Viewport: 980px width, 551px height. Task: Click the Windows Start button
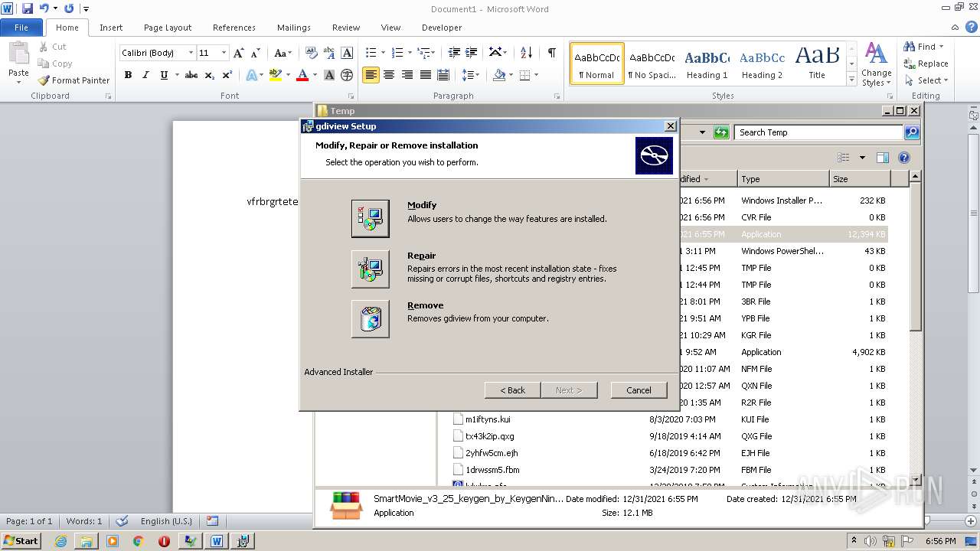[x=21, y=541]
